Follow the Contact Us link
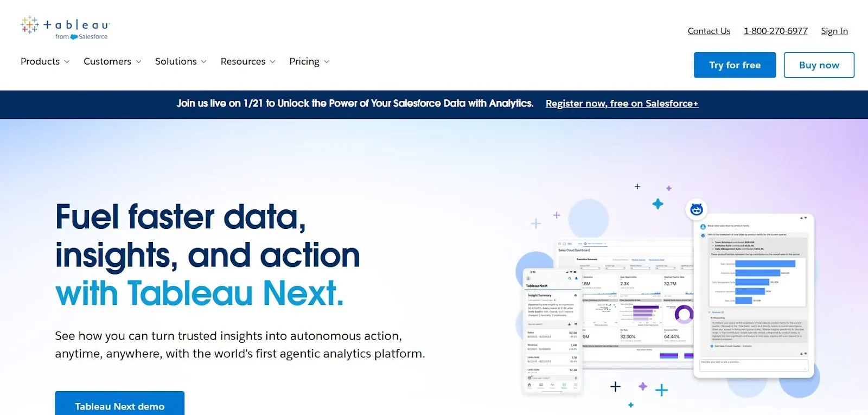 pyautogui.click(x=709, y=31)
